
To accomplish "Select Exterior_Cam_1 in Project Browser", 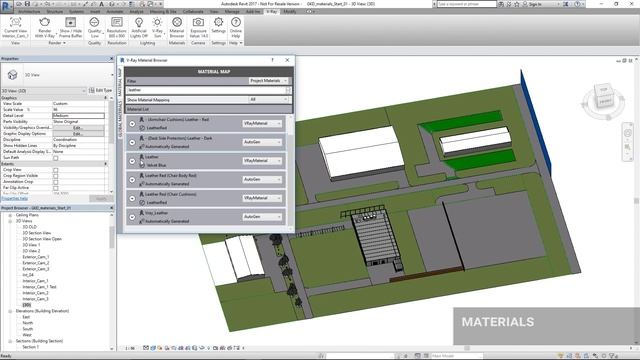I will (x=36, y=257).
